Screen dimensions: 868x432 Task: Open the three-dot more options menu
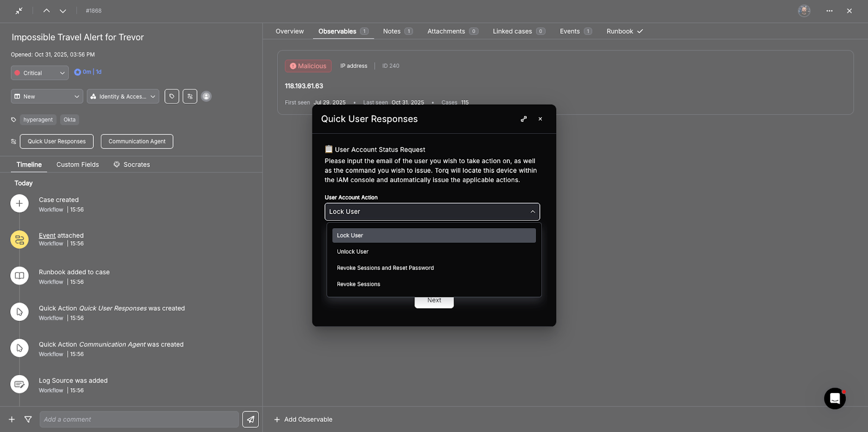click(829, 11)
